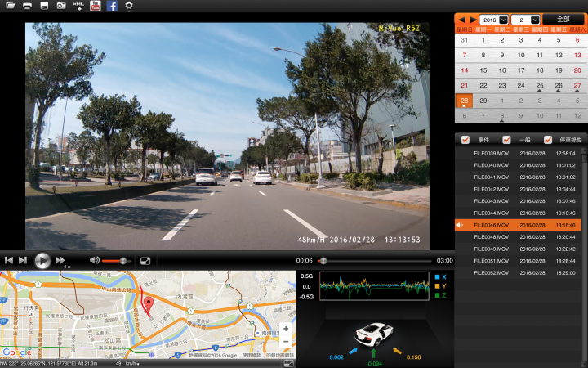The width and height of the screenshot is (588, 368).
Task: Select FILE0051.MOV in the file list
Action: [519, 261]
